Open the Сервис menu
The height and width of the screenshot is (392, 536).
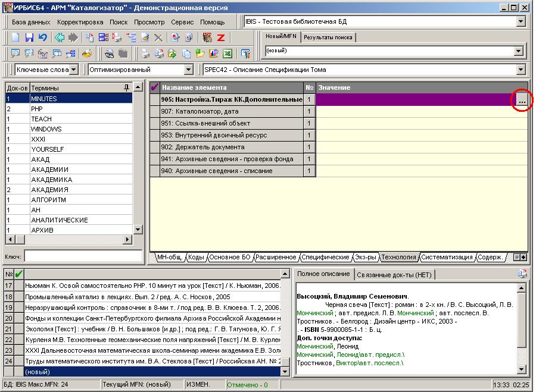pos(182,22)
